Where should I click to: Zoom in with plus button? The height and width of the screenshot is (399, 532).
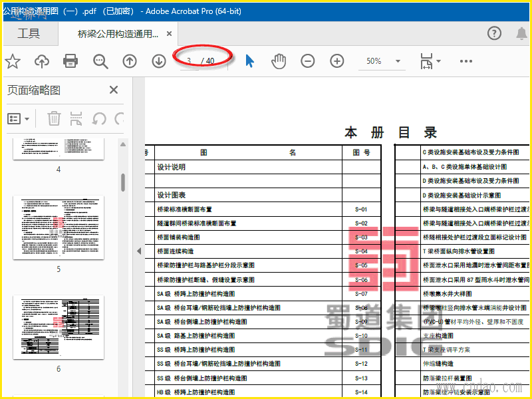337,61
